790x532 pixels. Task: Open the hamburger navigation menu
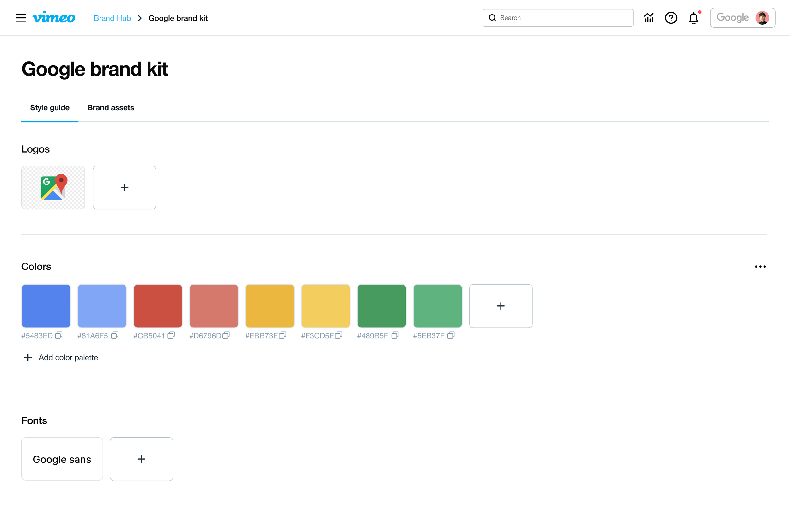pos(21,18)
